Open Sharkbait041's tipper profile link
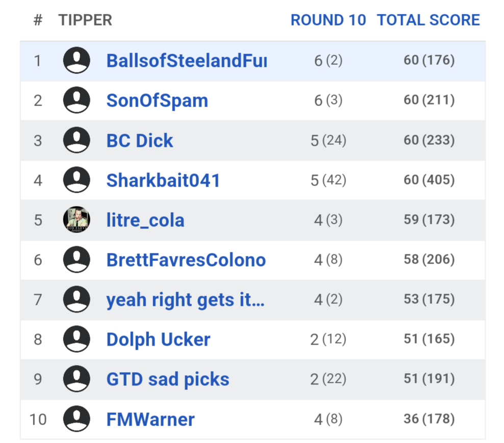This screenshot has height=443, width=504. 163,180
